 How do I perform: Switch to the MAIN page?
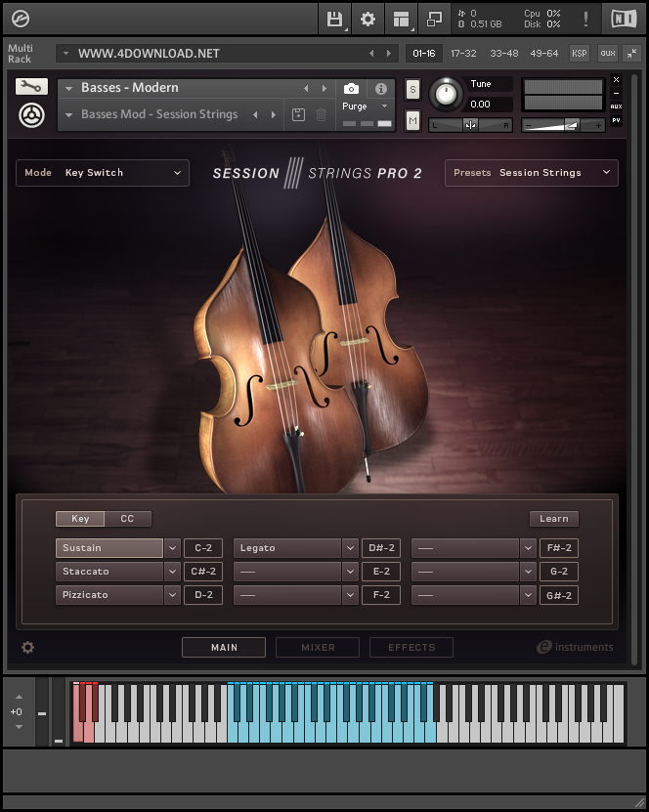(x=224, y=647)
